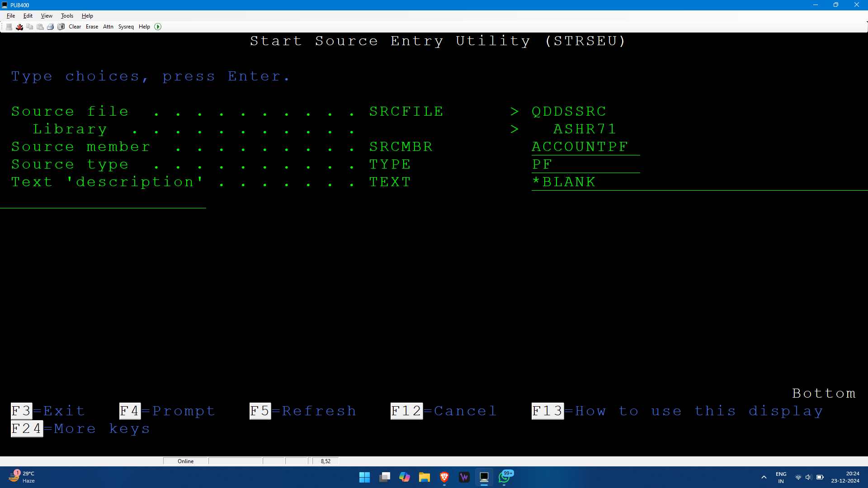This screenshot has height=488, width=868.
Task: Click the Source type PF field
Action: click(585, 164)
